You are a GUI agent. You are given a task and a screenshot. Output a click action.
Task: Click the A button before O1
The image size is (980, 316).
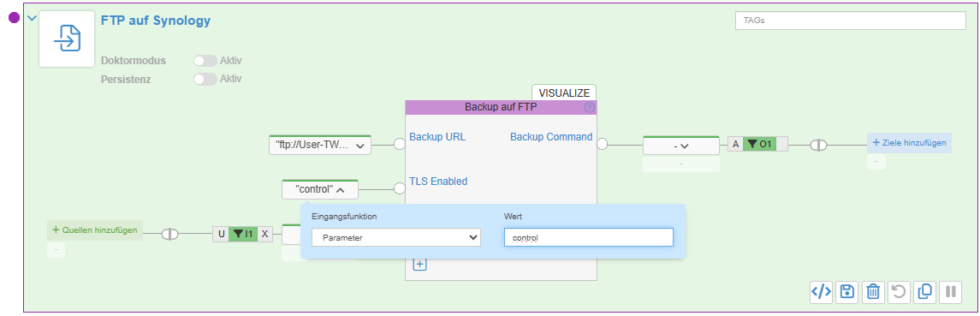click(x=735, y=144)
